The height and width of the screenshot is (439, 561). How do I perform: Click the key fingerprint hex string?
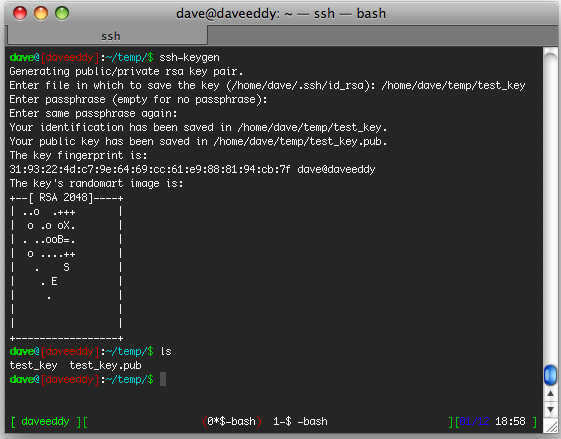[x=150, y=169]
